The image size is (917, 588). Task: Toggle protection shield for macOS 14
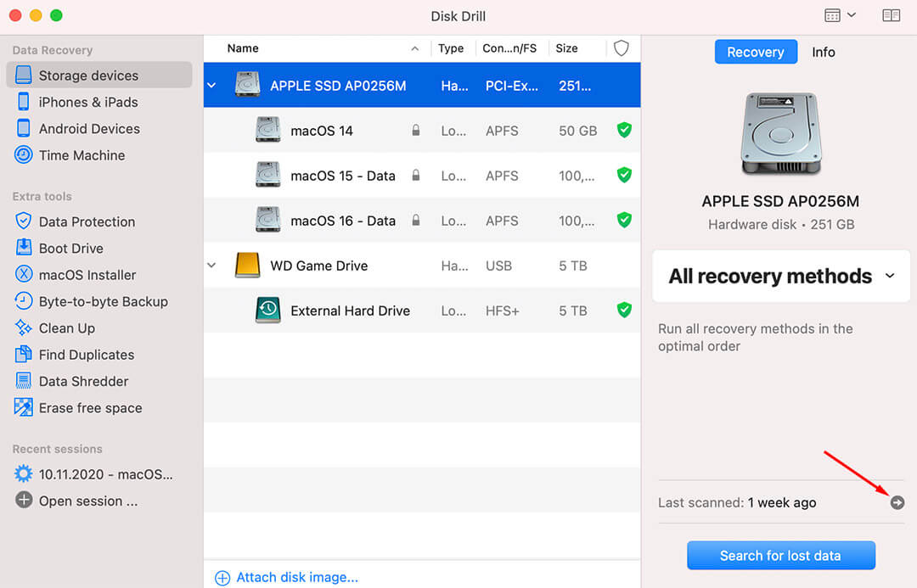(624, 130)
